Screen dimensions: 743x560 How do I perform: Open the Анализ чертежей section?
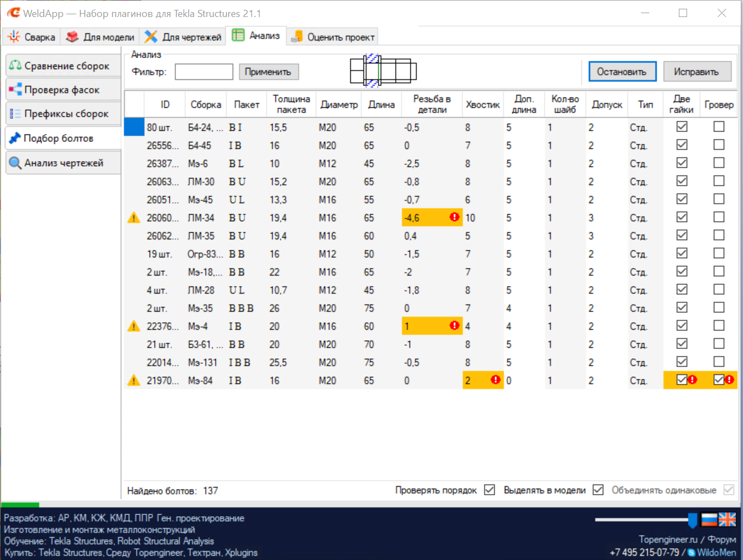[63, 163]
